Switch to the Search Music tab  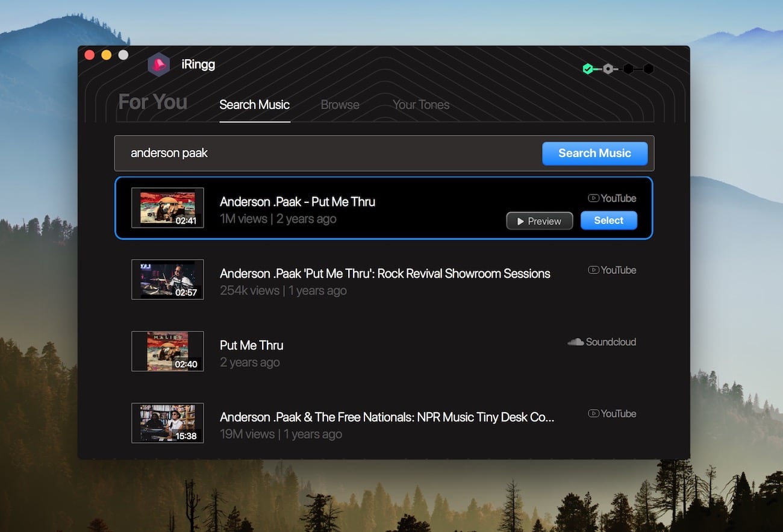tap(254, 104)
